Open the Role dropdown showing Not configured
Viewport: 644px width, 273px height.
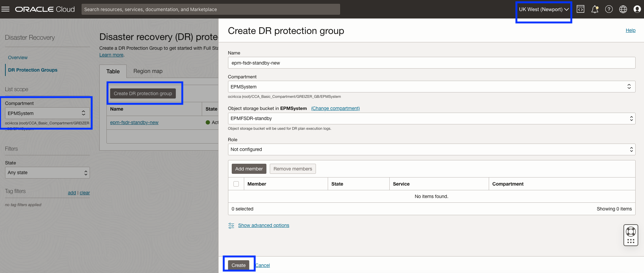coord(431,149)
